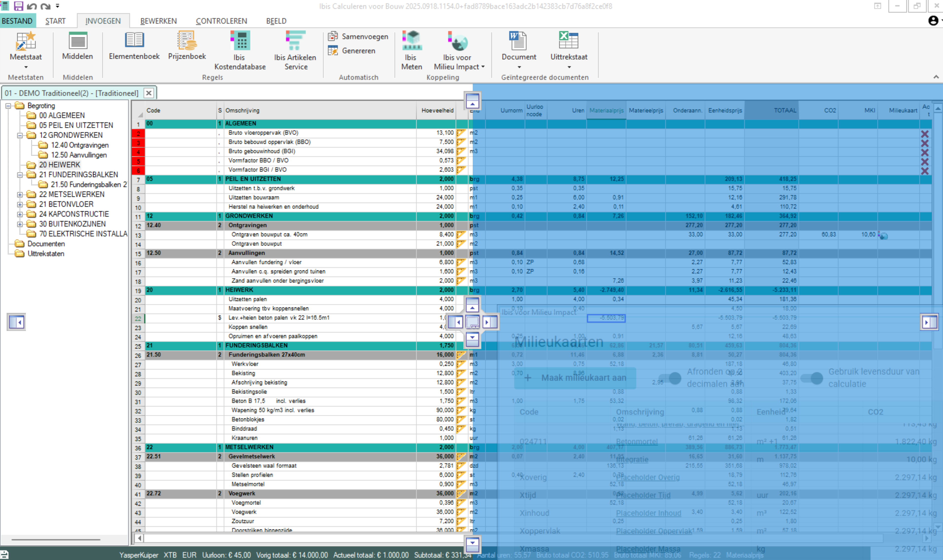Open the Placeholder Overig link
This screenshot has width=943, height=560.
pyautogui.click(x=648, y=477)
